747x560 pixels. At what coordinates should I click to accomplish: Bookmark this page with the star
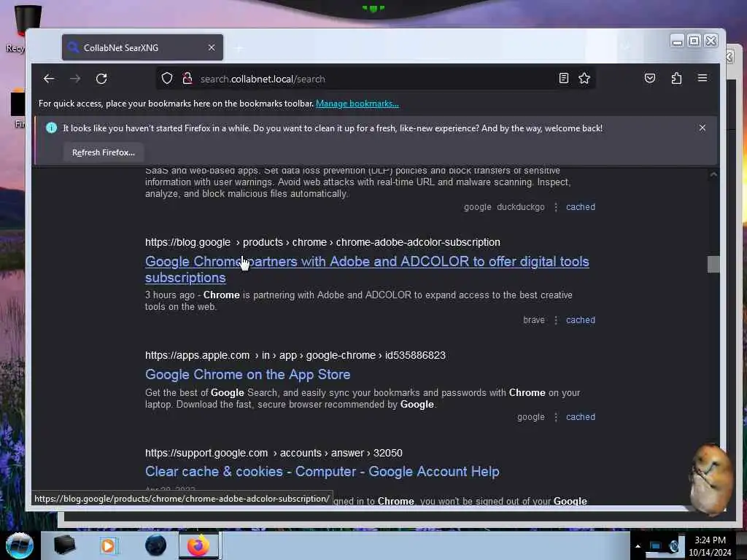tap(584, 78)
